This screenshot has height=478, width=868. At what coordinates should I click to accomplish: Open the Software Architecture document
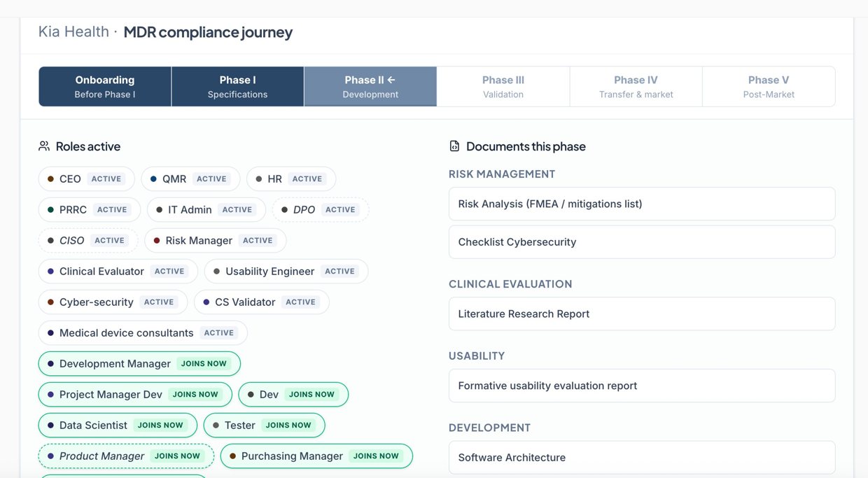coord(642,457)
